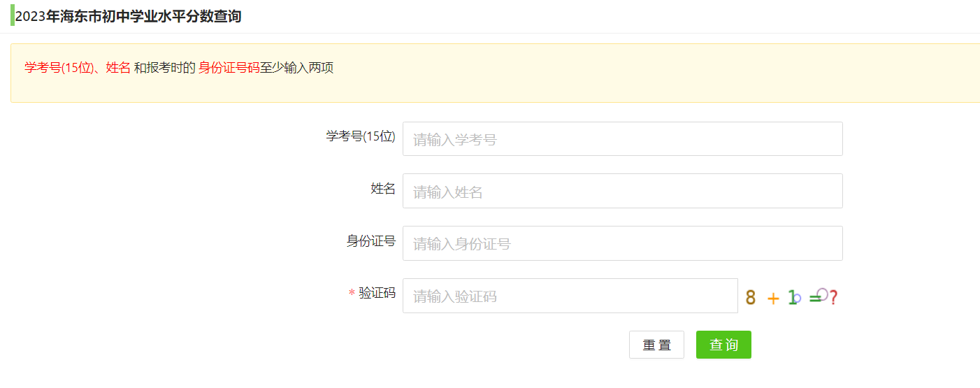Submit the form with the green 查询 button

point(723,345)
